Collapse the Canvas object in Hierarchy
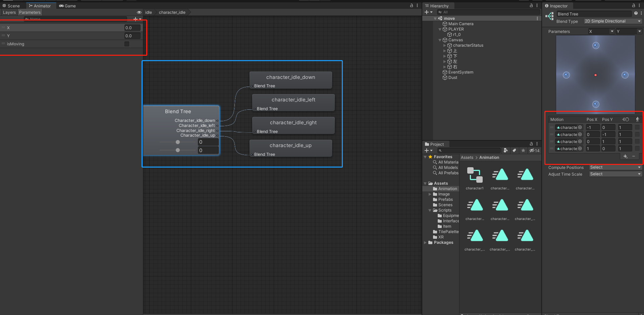 pyautogui.click(x=440, y=40)
